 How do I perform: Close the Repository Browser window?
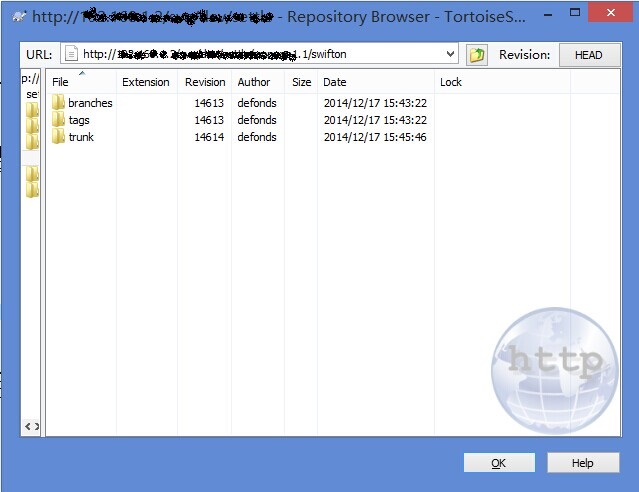click(610, 13)
